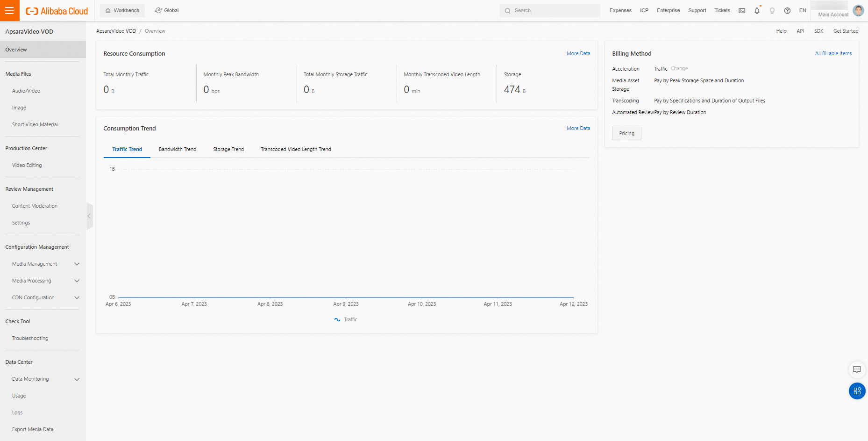
Task: Click the Alibaba Cloud logo
Action: 57,11
